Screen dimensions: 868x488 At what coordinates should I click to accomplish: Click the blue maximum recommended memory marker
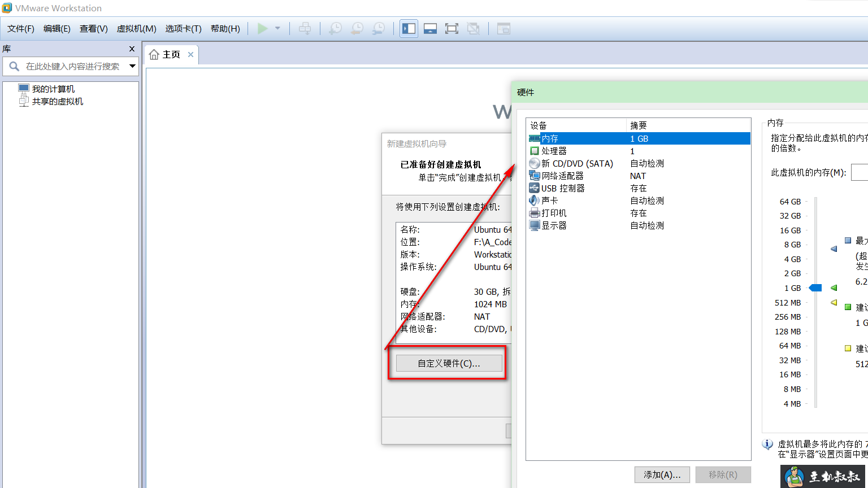(x=834, y=249)
